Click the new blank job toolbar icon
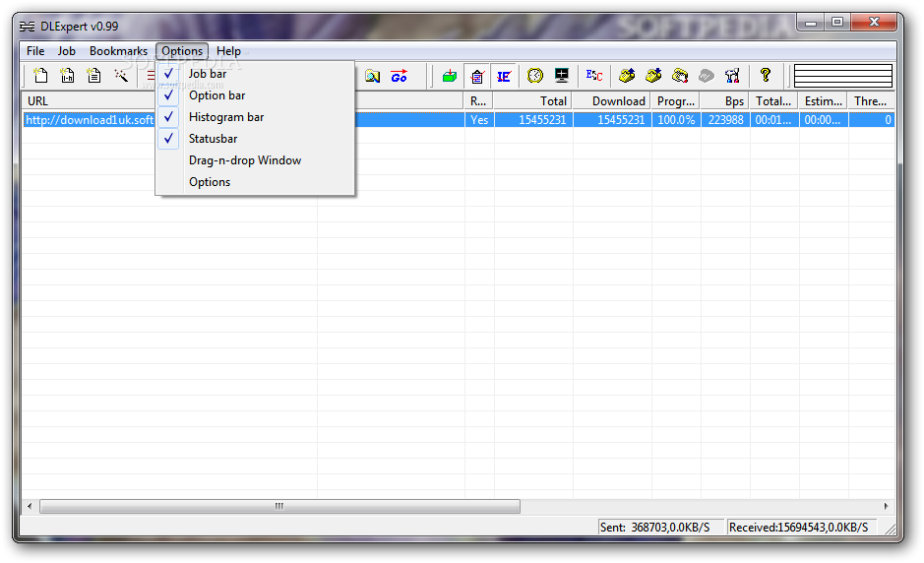 [x=40, y=76]
